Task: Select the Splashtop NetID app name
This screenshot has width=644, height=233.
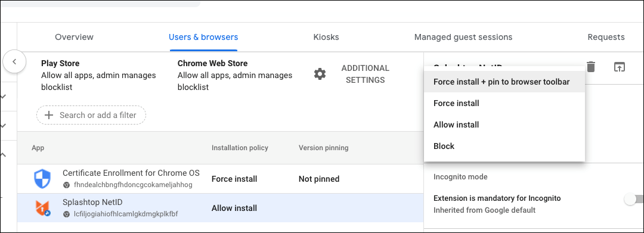Action: pyautogui.click(x=92, y=202)
